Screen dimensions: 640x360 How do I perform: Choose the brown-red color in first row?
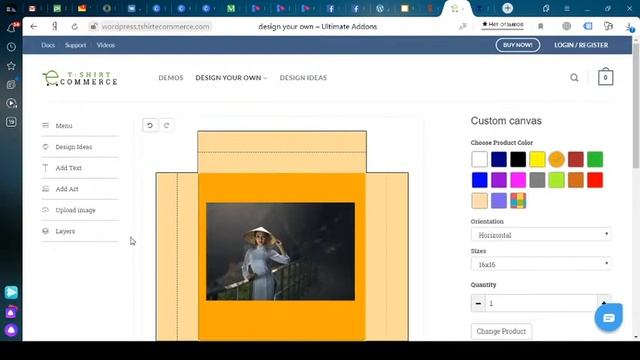point(576,159)
